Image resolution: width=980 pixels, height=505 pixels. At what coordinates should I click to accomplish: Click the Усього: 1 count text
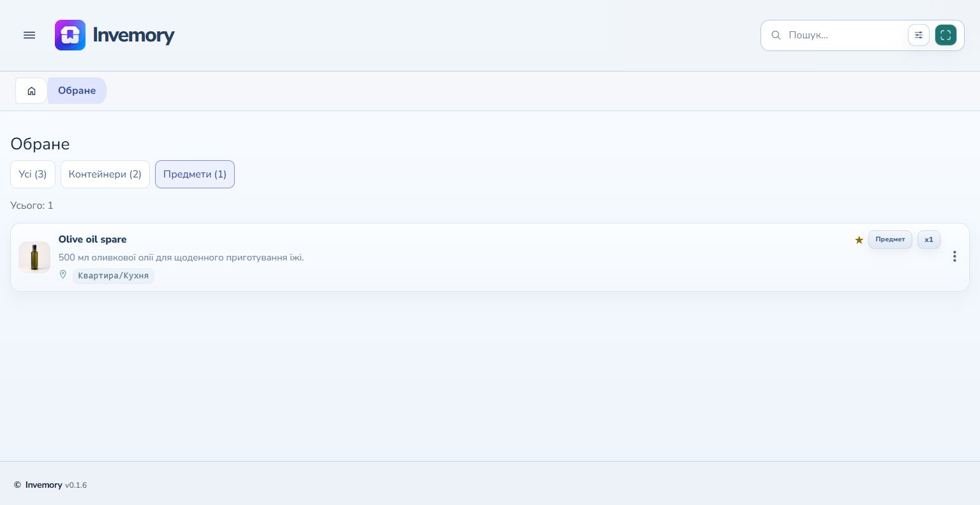coord(32,206)
